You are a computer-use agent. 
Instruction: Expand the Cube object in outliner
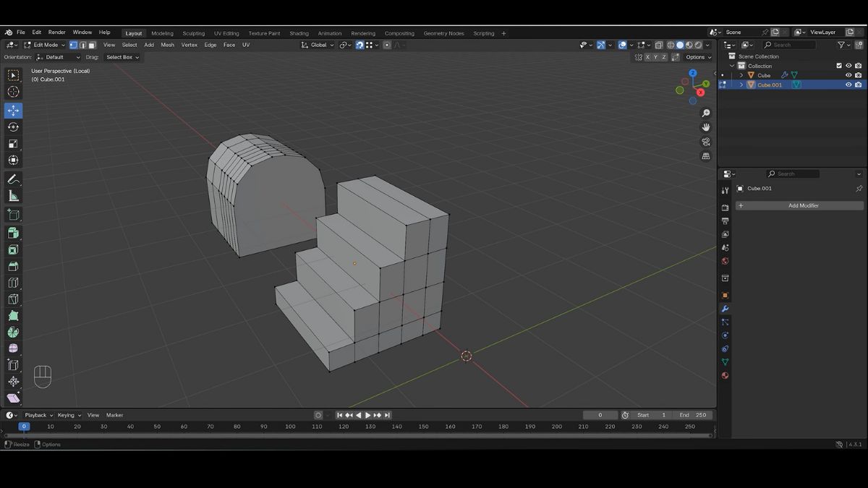[741, 75]
